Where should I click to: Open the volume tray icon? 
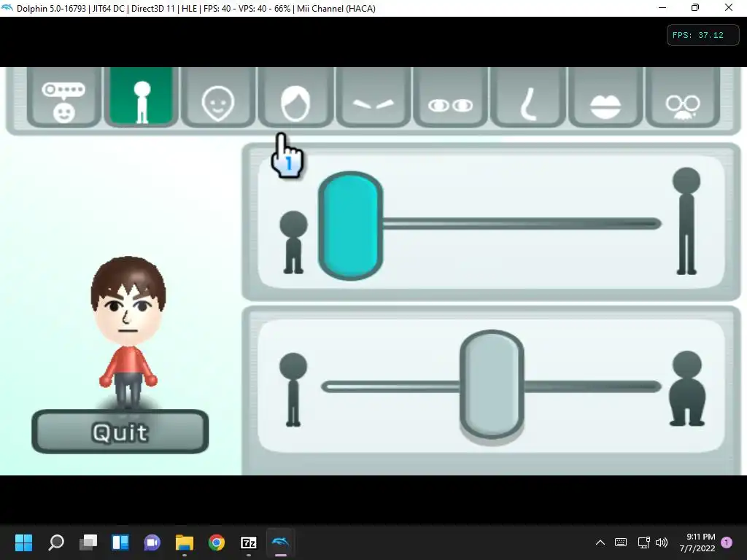click(x=662, y=542)
